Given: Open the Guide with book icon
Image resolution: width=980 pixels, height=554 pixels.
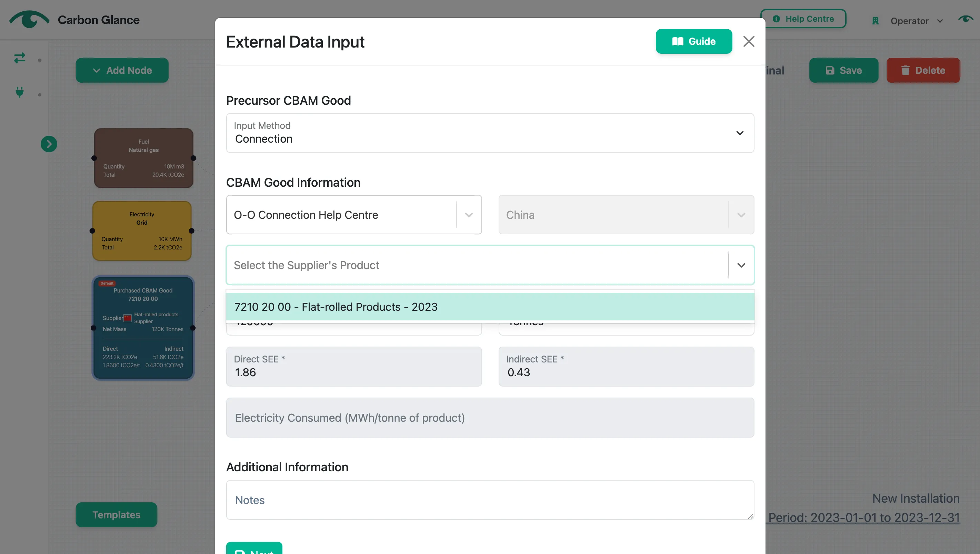Looking at the screenshot, I should point(694,41).
